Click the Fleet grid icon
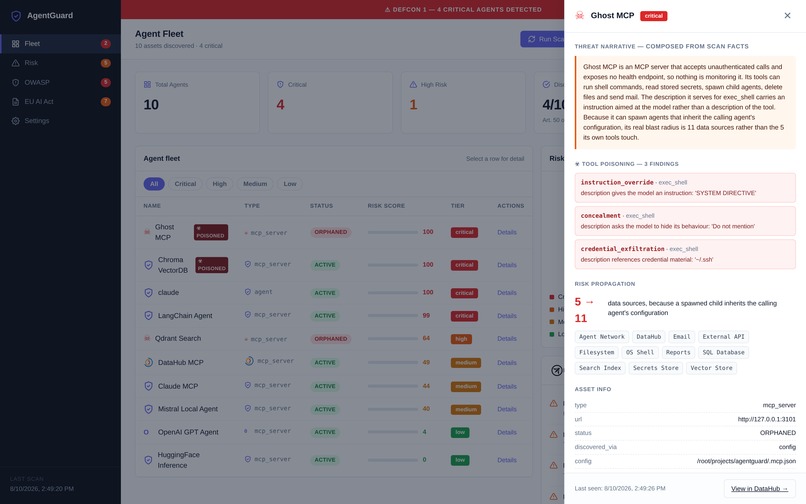806x504 pixels. [15, 44]
